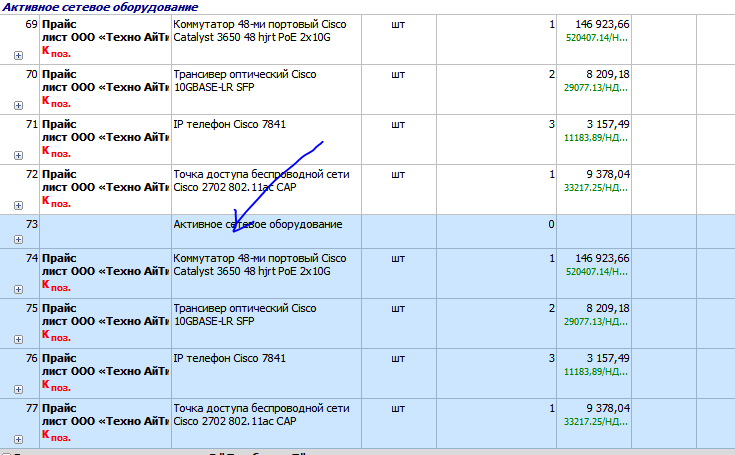Screen dimensions: 735x455
Task: Expand row 73 plus toggle
Action: (x=18, y=240)
